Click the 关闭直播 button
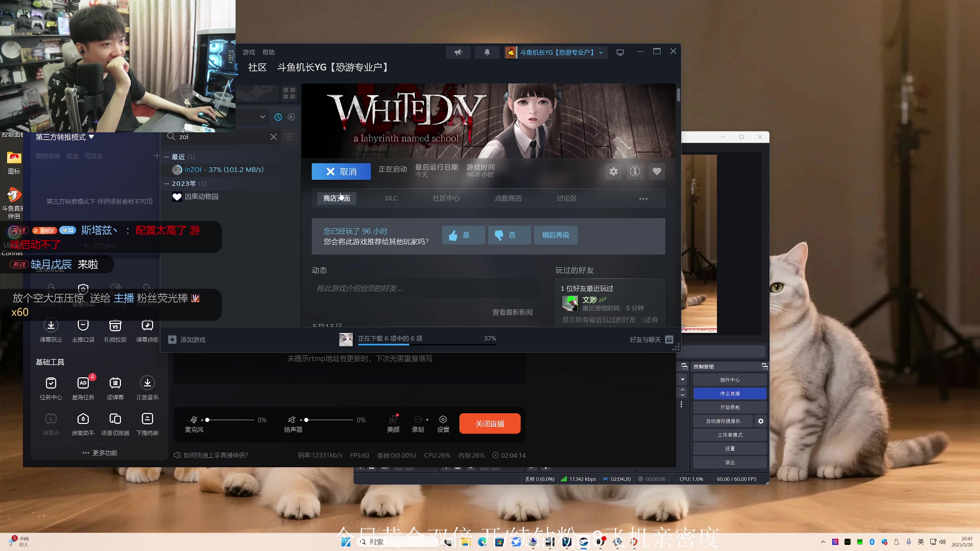Viewport: 980px width, 551px height. 490,424
